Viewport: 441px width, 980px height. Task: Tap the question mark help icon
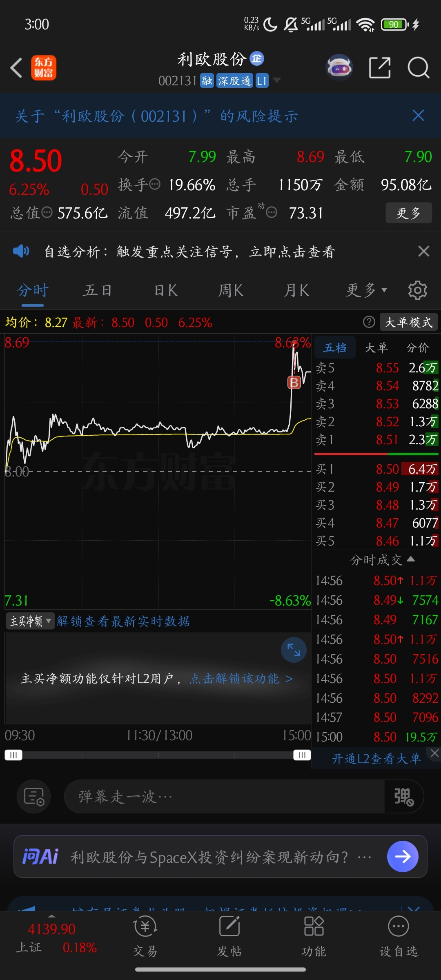coord(369,322)
